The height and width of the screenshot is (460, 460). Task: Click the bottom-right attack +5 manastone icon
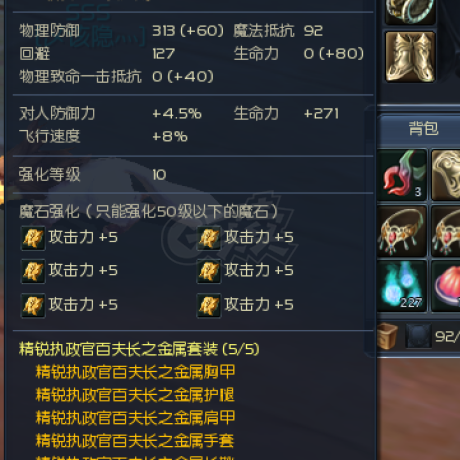pos(209,305)
